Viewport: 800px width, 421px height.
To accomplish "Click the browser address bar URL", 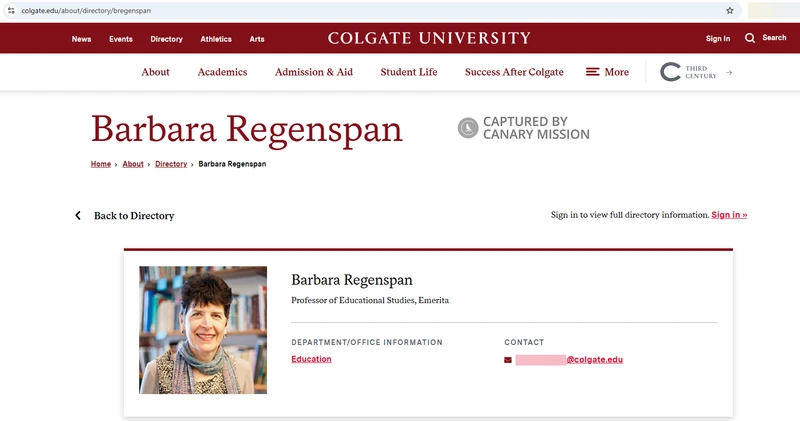I will tap(86, 11).
